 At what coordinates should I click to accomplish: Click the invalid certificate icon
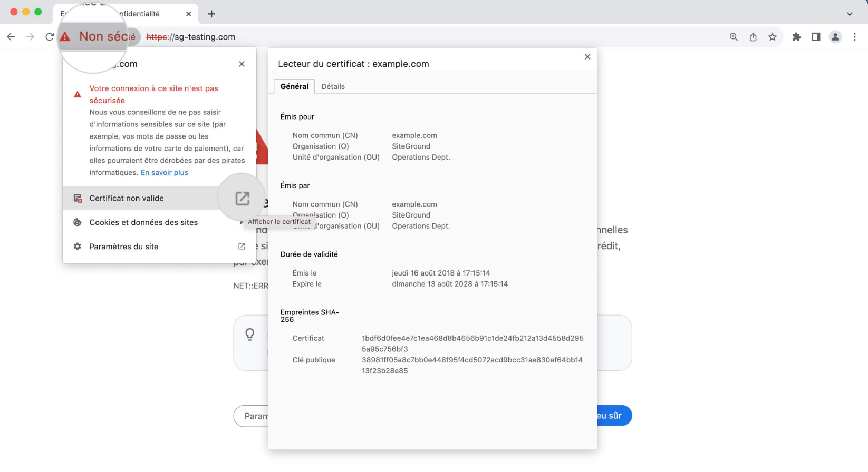[x=78, y=198]
